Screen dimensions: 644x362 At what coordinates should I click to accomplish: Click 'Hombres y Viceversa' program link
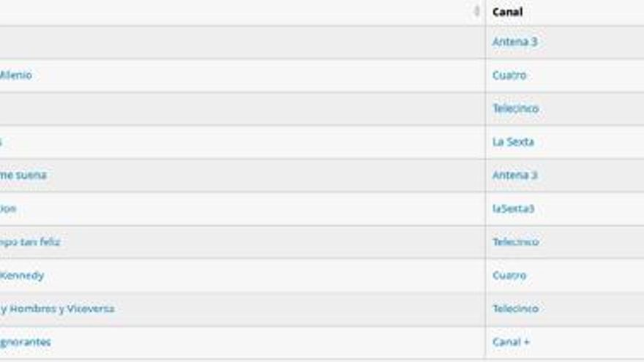(57, 309)
